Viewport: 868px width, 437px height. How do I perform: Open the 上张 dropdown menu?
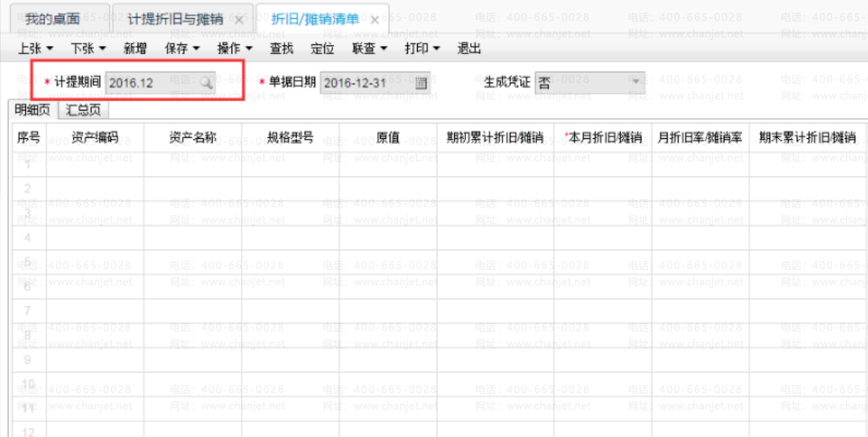click(x=36, y=49)
